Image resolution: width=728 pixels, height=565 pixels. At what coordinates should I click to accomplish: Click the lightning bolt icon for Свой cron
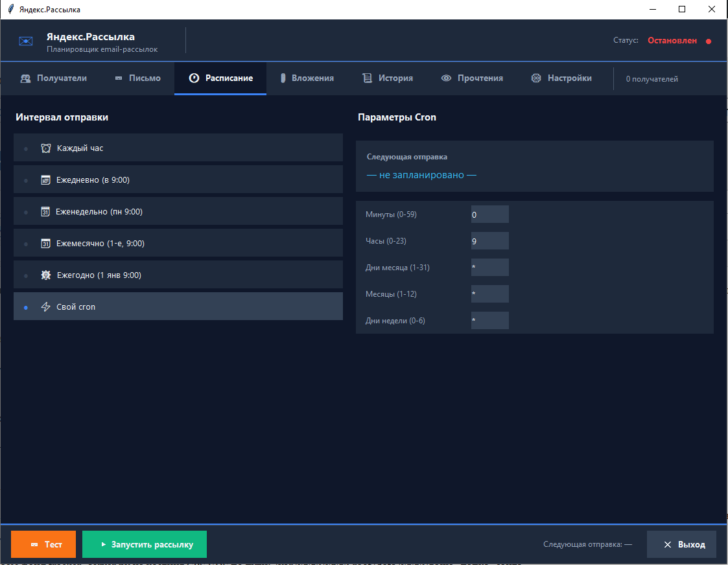coord(45,307)
